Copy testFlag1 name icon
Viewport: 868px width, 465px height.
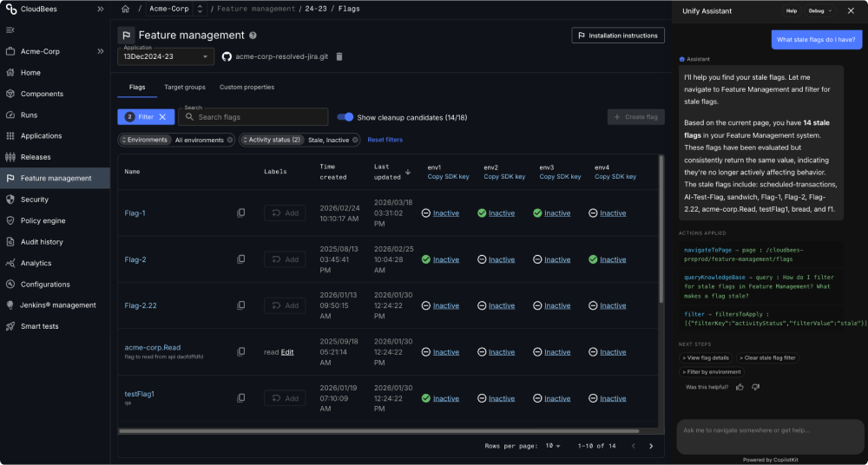[x=240, y=398]
